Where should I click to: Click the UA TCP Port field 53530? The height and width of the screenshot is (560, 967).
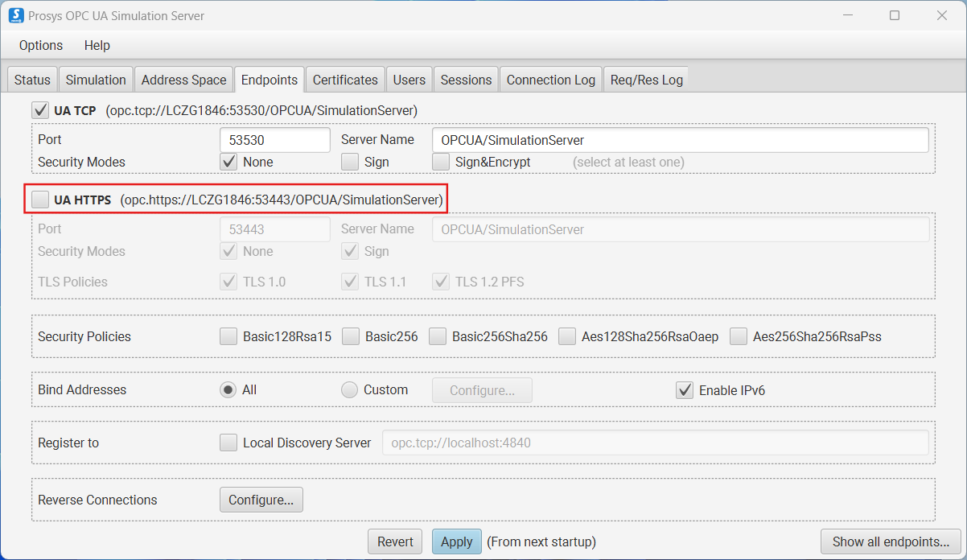(274, 140)
